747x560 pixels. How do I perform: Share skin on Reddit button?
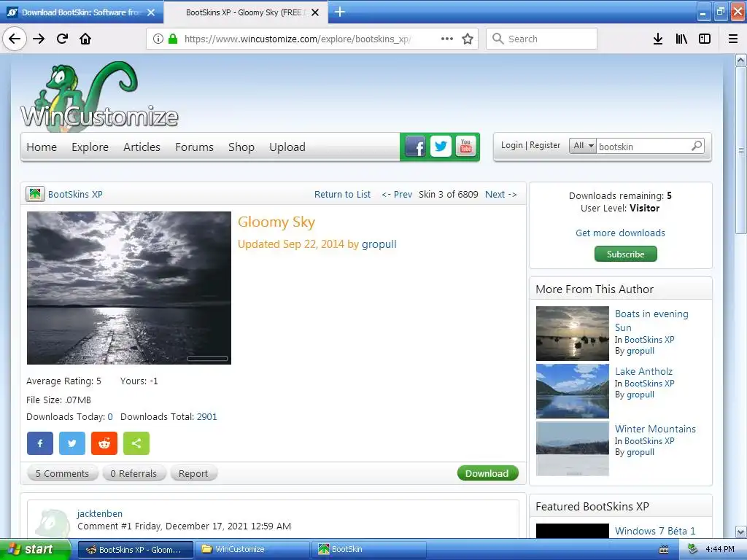104,443
